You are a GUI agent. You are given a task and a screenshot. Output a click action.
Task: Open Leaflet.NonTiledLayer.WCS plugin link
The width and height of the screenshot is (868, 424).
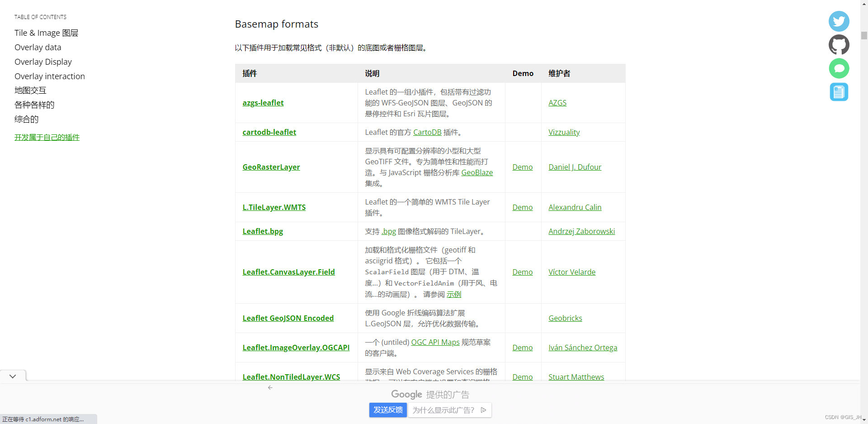pos(291,377)
